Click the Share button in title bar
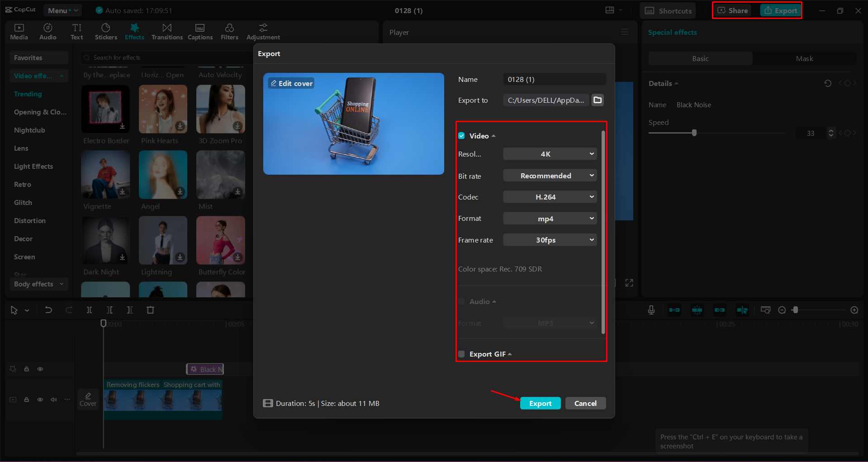 pos(733,10)
